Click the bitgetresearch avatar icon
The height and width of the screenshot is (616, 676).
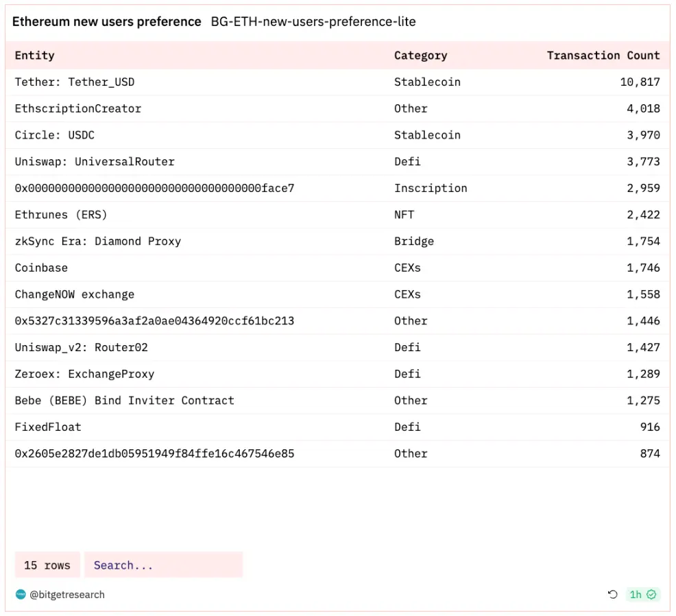21,595
